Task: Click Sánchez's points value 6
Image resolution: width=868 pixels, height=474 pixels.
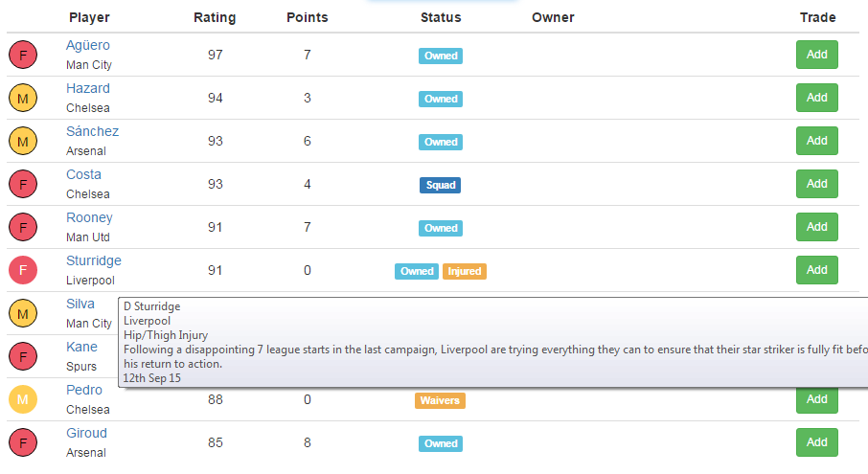Action: point(308,142)
